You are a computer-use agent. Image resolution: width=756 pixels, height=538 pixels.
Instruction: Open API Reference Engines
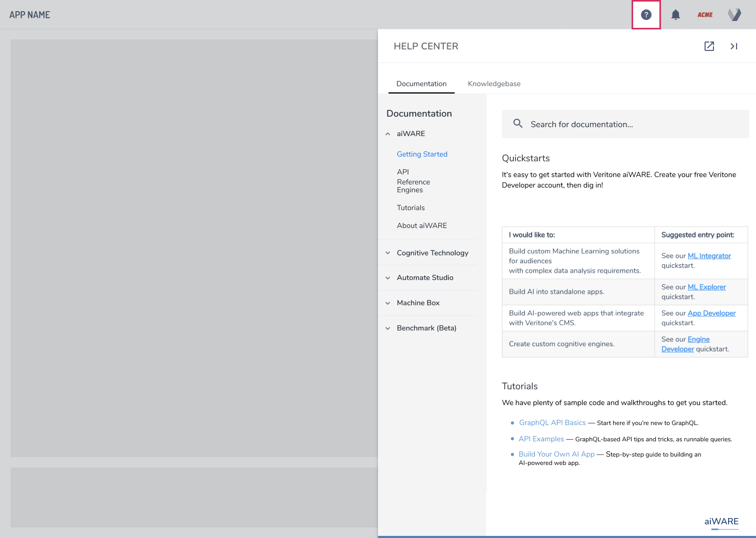click(x=413, y=181)
